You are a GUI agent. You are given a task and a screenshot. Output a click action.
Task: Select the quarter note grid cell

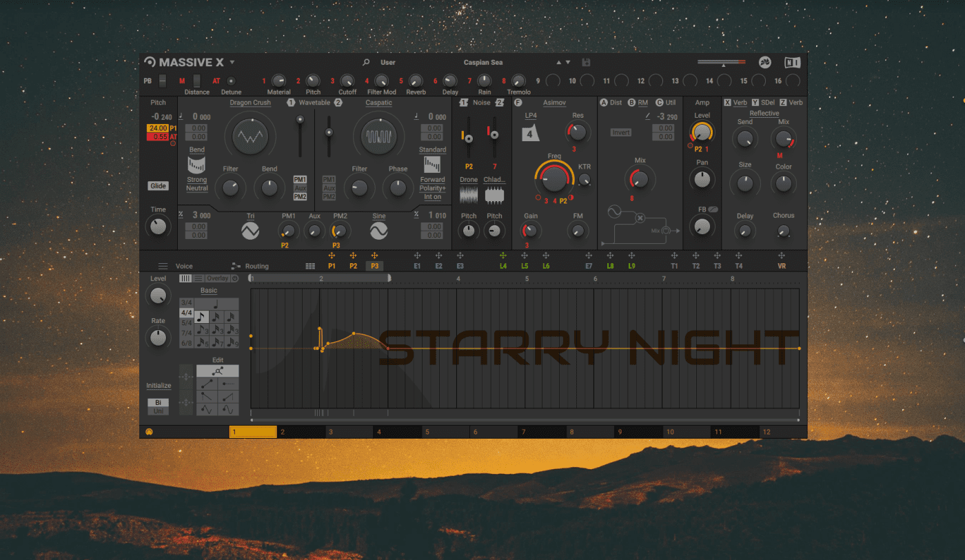216,304
